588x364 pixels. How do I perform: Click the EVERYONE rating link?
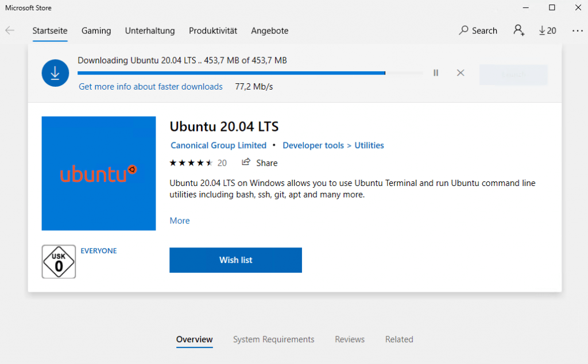(99, 251)
